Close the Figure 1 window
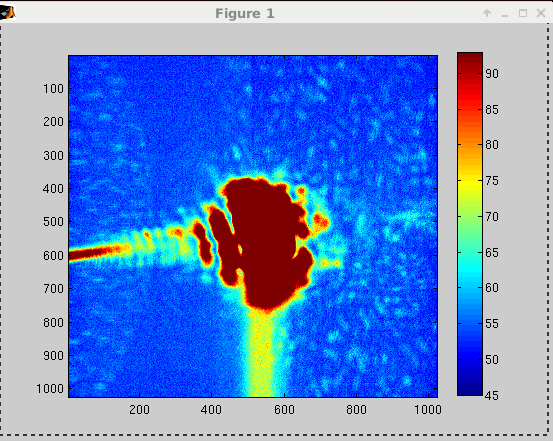Viewport: 553px width, 441px height. tap(541, 13)
